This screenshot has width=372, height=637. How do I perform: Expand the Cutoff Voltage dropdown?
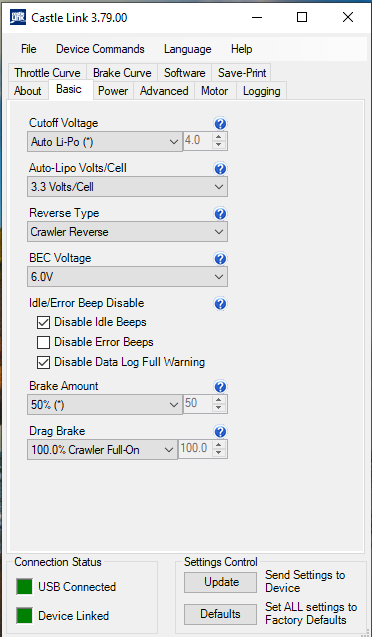pyautogui.click(x=105, y=142)
